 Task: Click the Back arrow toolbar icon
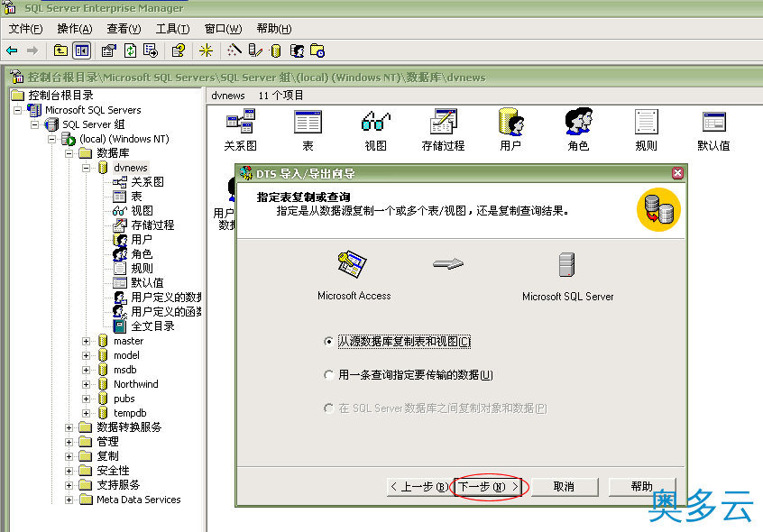pos(12,50)
